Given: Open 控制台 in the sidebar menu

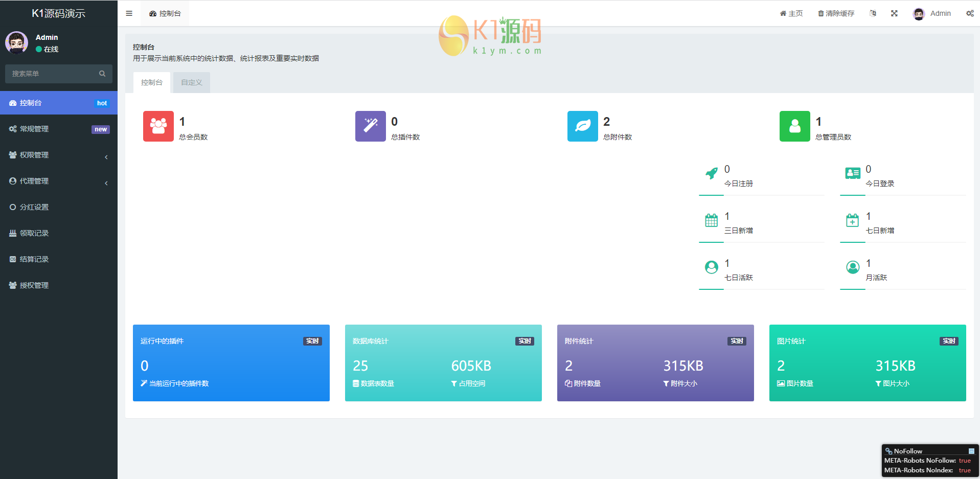Looking at the screenshot, I should point(59,103).
